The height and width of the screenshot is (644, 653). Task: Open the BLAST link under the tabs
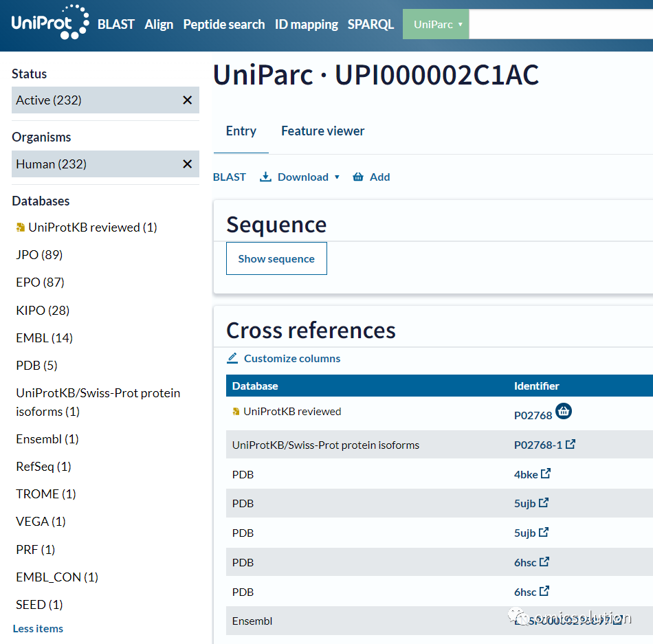[230, 177]
